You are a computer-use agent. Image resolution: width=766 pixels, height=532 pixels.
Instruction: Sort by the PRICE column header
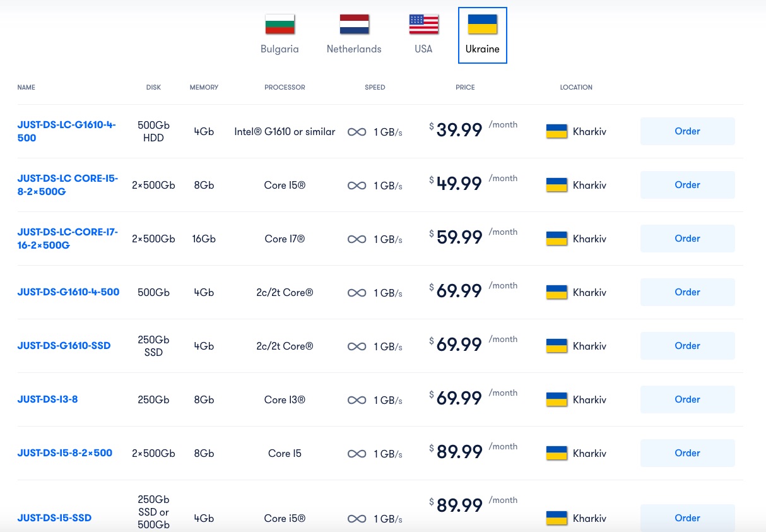point(465,87)
